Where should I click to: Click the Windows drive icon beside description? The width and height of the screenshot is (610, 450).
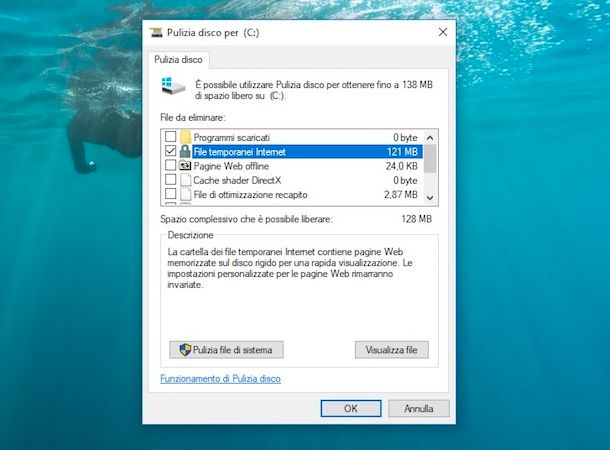point(173,86)
